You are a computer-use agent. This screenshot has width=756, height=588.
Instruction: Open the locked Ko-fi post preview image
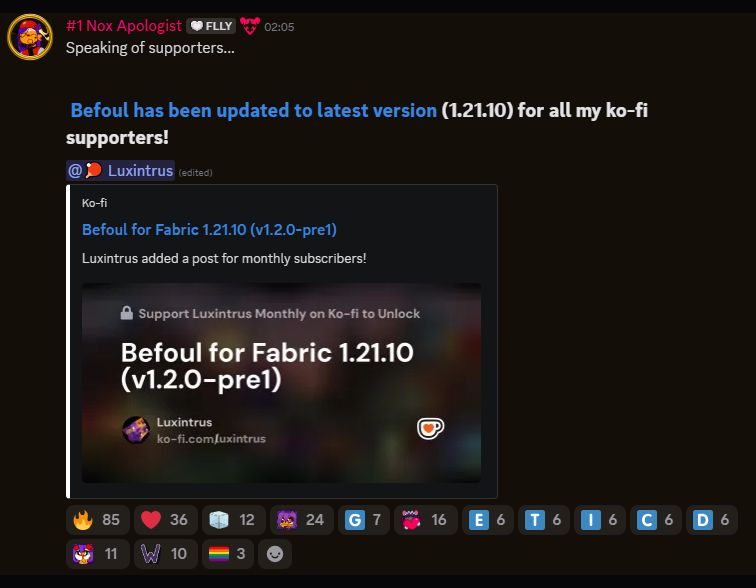(x=282, y=383)
